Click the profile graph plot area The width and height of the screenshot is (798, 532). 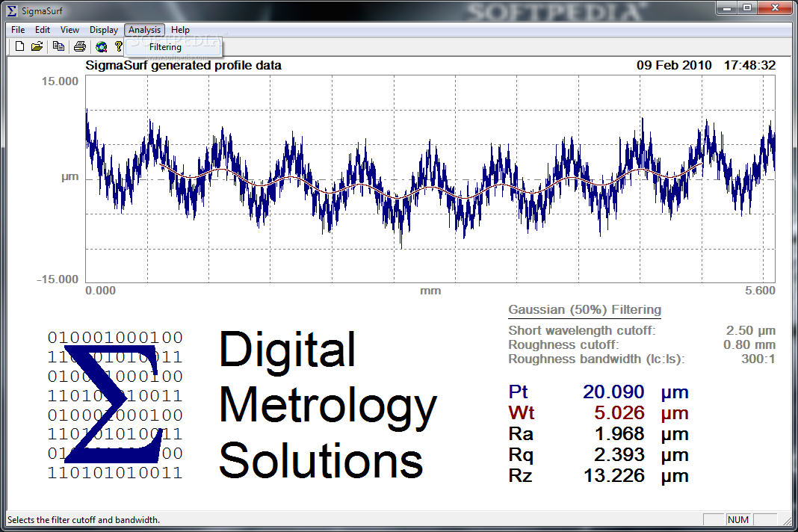[x=430, y=179]
